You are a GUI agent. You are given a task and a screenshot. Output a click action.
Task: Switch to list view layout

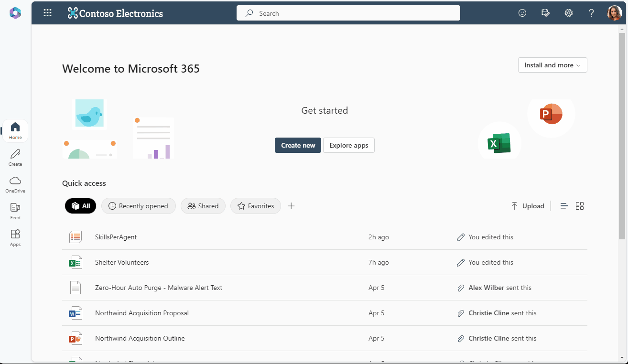click(564, 206)
